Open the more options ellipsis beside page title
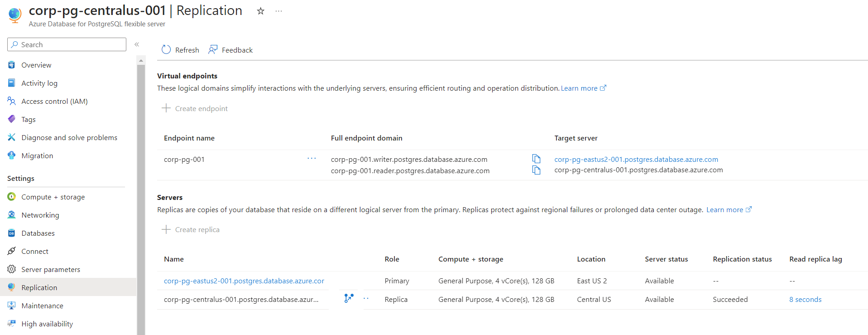 tap(278, 11)
